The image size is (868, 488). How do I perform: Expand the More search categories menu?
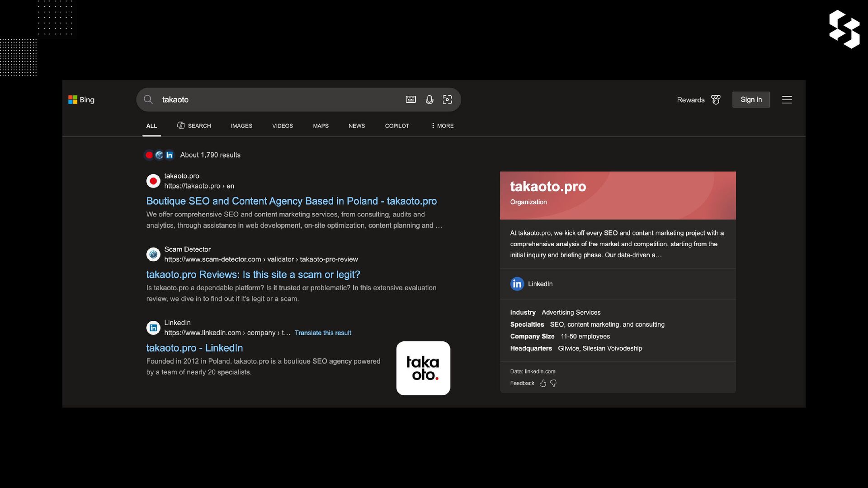pos(443,126)
